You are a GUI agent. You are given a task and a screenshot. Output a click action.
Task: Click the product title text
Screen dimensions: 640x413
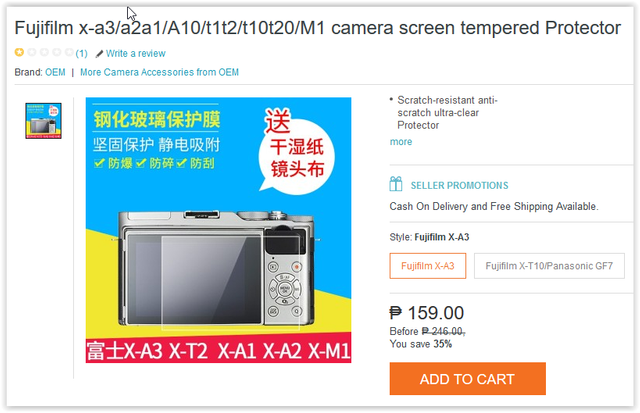[x=318, y=28]
